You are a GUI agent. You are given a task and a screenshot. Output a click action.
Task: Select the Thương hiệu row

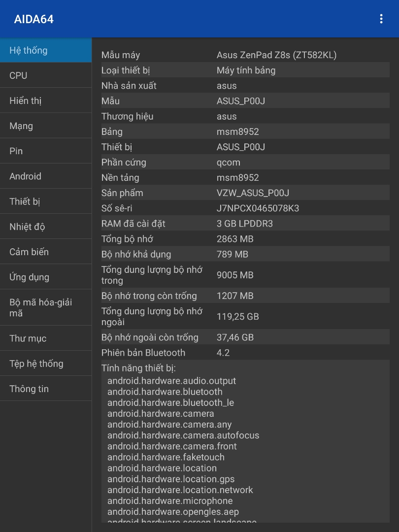tap(245, 116)
